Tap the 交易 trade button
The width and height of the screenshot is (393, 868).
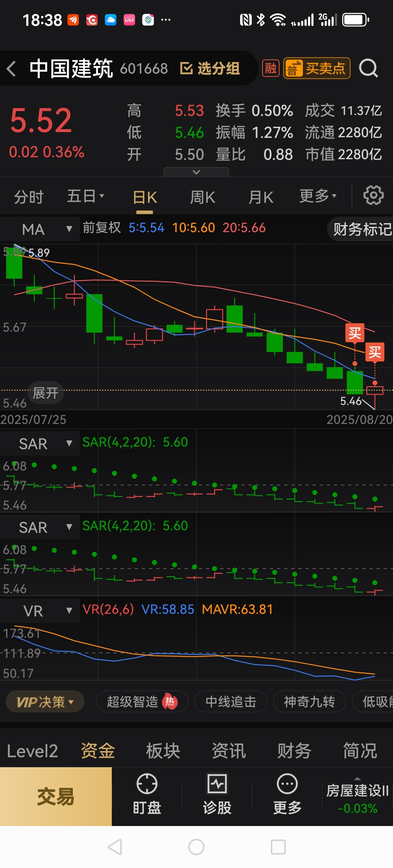[56, 797]
